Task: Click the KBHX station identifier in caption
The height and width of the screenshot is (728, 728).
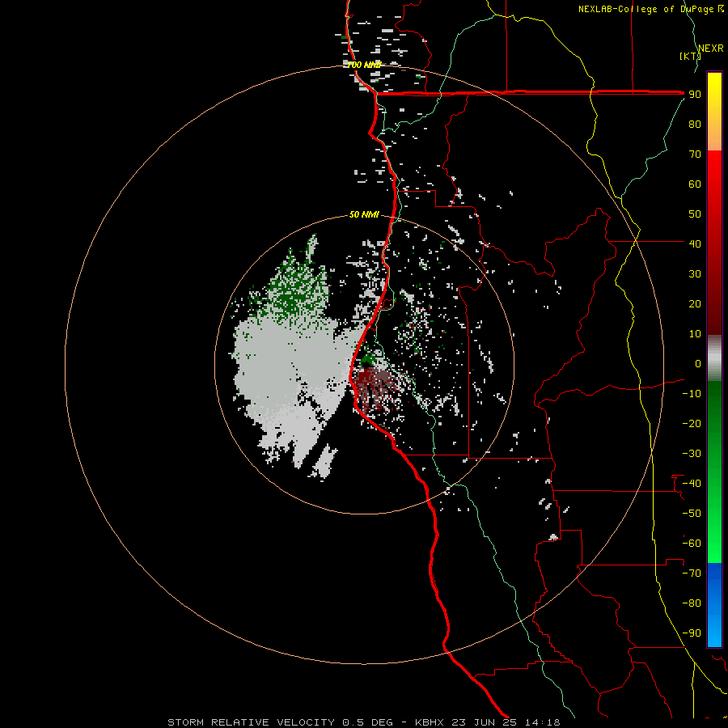Action: (430, 722)
